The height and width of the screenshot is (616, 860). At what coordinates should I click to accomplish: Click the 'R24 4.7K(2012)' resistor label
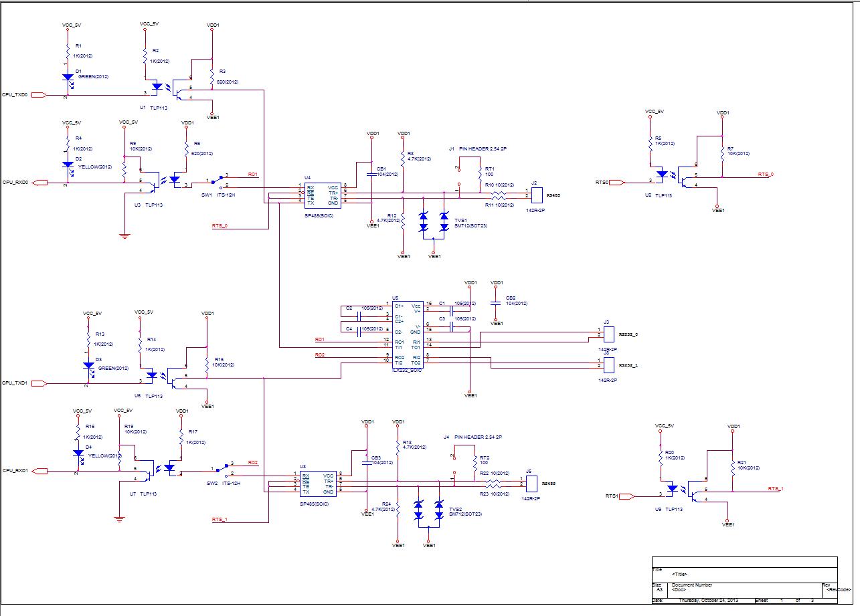pyautogui.click(x=382, y=506)
